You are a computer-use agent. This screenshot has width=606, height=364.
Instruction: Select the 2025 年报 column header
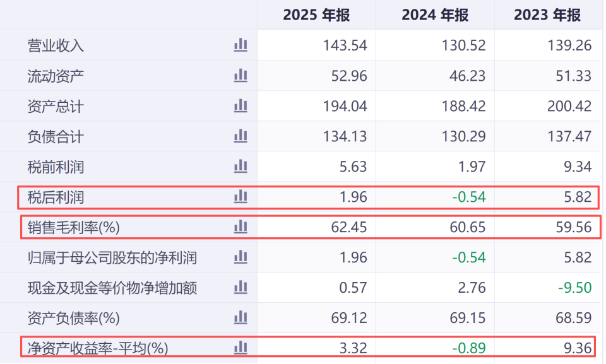point(316,15)
